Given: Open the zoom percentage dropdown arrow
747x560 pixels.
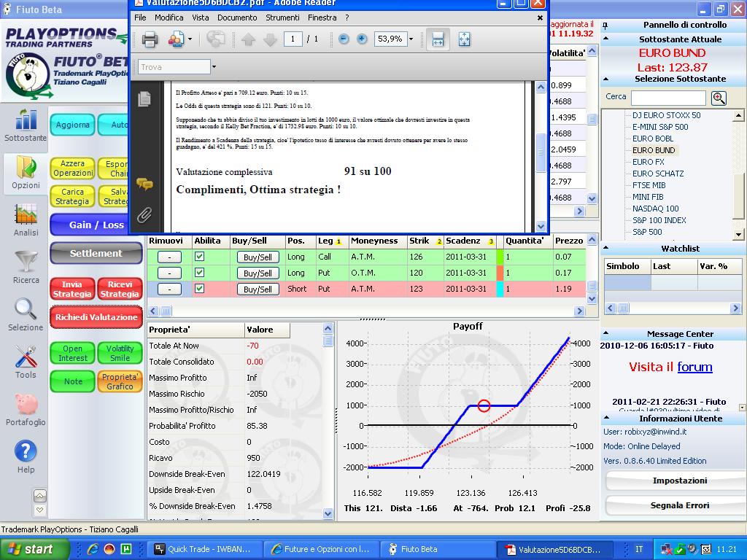Looking at the screenshot, I should 411,39.
